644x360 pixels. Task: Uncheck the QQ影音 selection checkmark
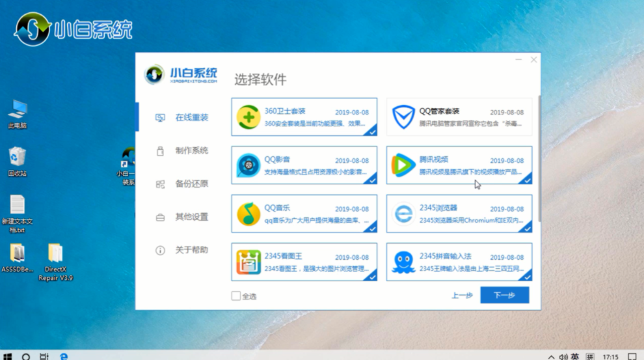(x=371, y=180)
